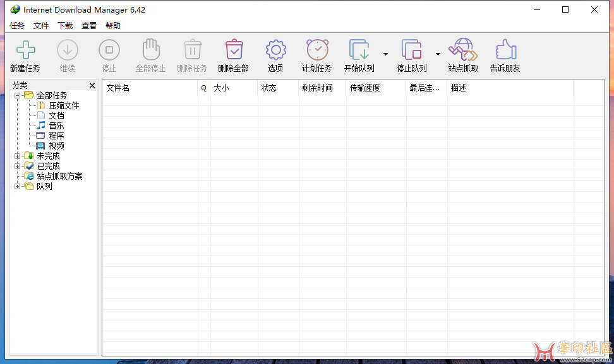Open the 文件 menu

(x=40, y=26)
